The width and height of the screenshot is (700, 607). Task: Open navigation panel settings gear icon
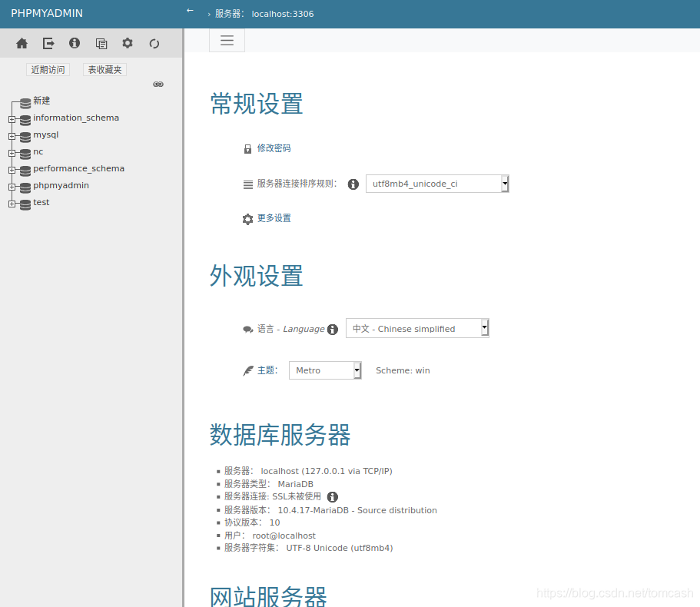tap(128, 43)
